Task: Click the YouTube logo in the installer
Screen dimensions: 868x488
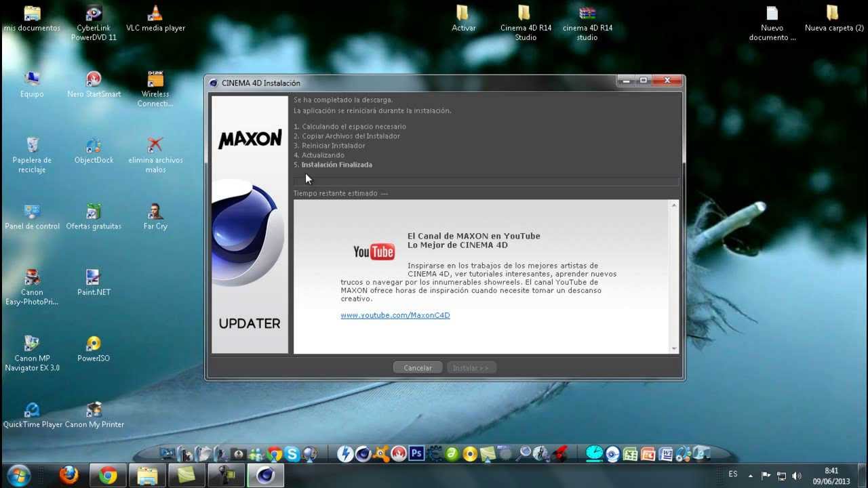Action: coord(374,252)
